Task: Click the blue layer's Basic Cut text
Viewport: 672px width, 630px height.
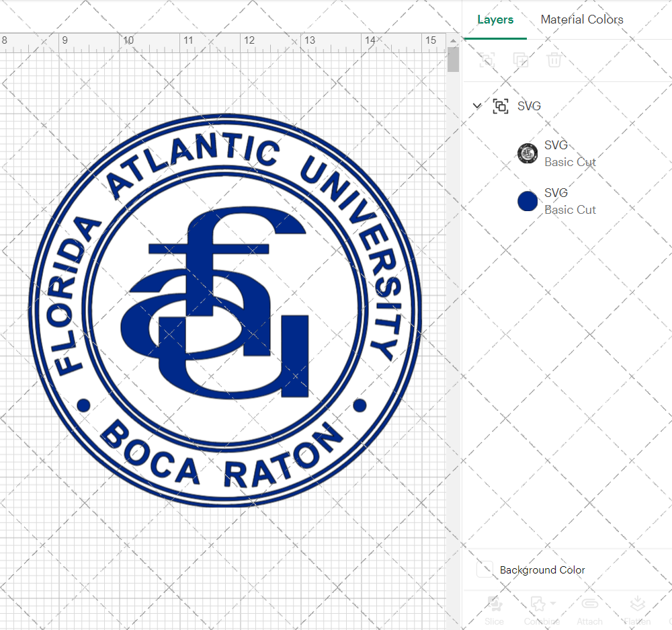Action: (x=570, y=210)
